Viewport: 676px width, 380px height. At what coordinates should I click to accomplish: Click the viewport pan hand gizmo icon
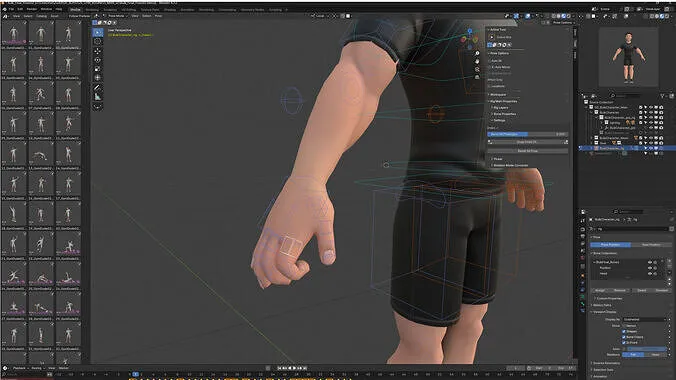pyautogui.click(x=477, y=61)
